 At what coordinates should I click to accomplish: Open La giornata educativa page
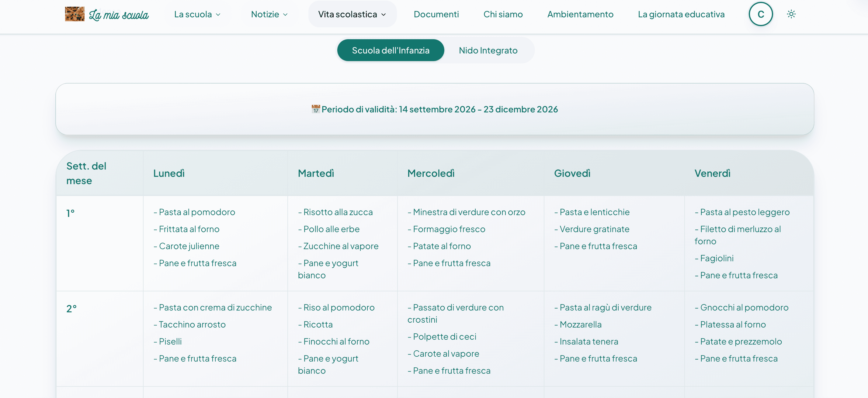point(681,14)
